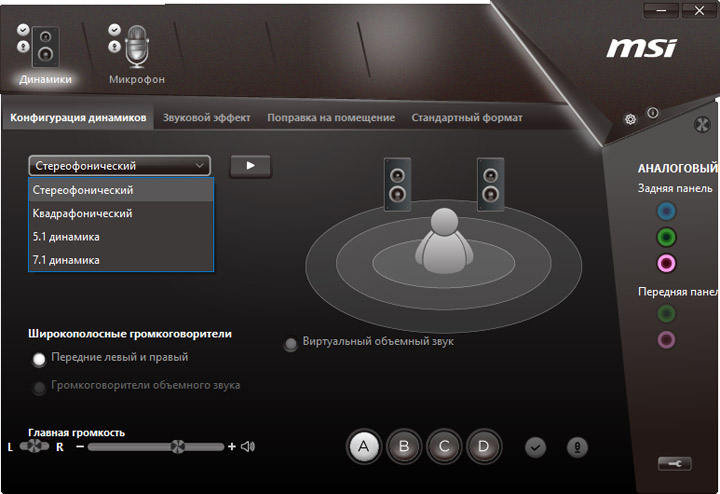This screenshot has height=494, width=720.
Task: Minimize the audio manager window
Action: click(661, 11)
